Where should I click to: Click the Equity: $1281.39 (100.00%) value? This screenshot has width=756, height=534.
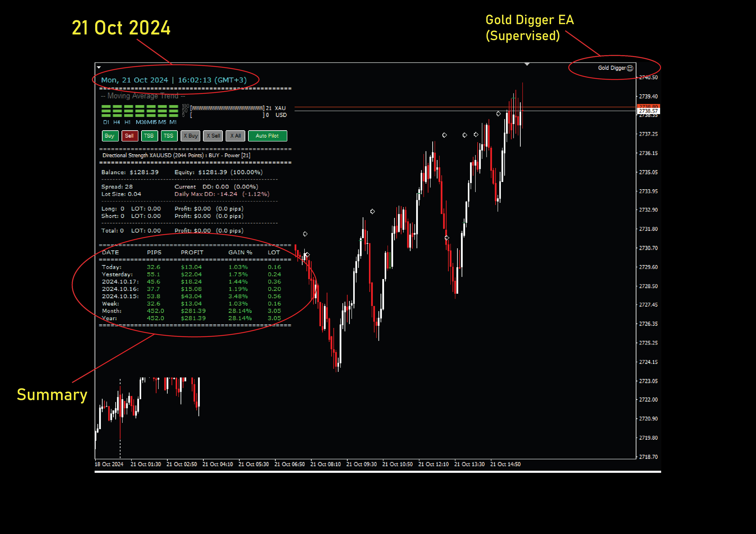point(219,172)
